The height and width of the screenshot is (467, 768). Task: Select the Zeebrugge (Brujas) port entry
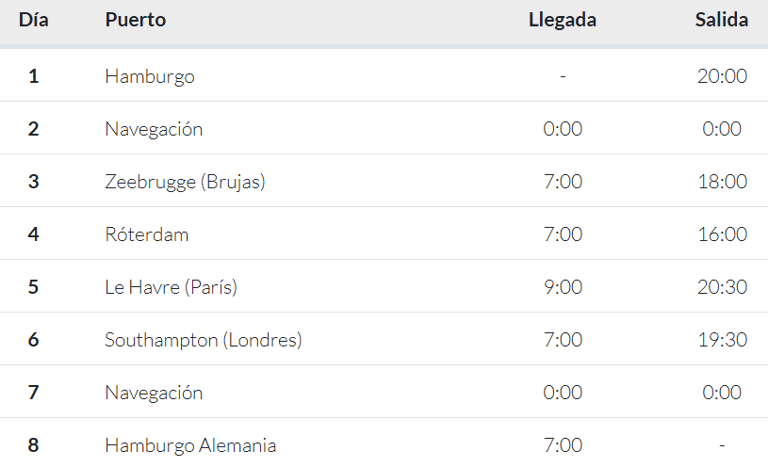pos(185,182)
